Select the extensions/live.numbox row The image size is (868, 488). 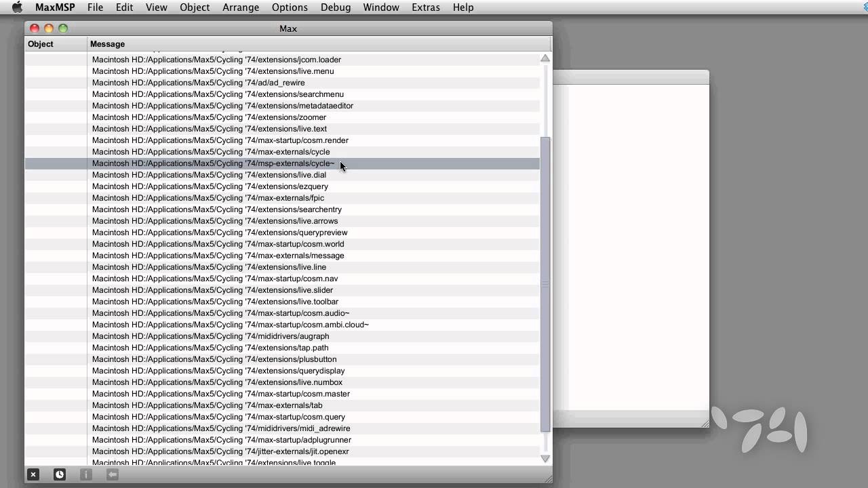pyautogui.click(x=282, y=382)
